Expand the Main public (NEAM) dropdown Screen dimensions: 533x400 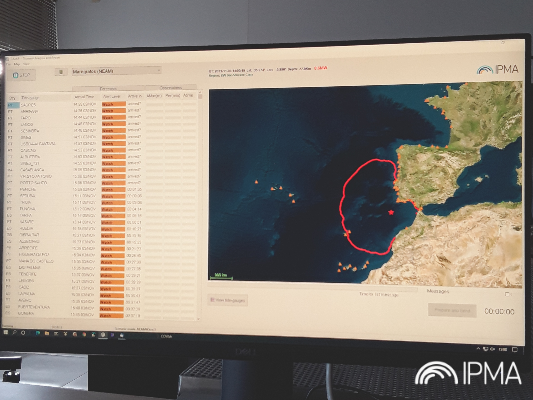(x=117, y=71)
